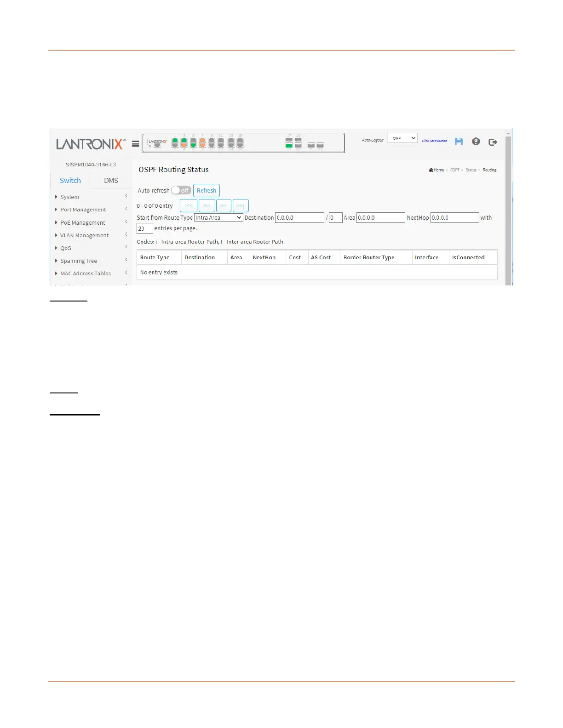563x728 pixels.
Task: Click port 17 on the switch panel
Action: coord(289,140)
